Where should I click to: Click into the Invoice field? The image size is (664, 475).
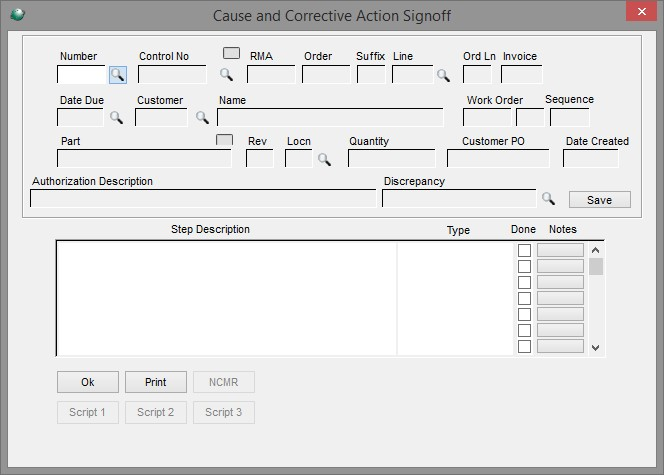[522, 75]
